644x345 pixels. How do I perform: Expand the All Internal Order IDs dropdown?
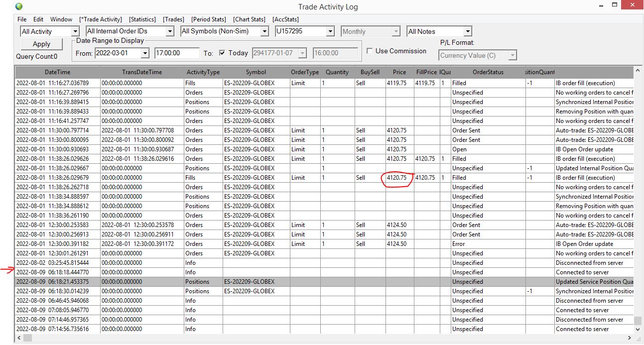point(169,31)
